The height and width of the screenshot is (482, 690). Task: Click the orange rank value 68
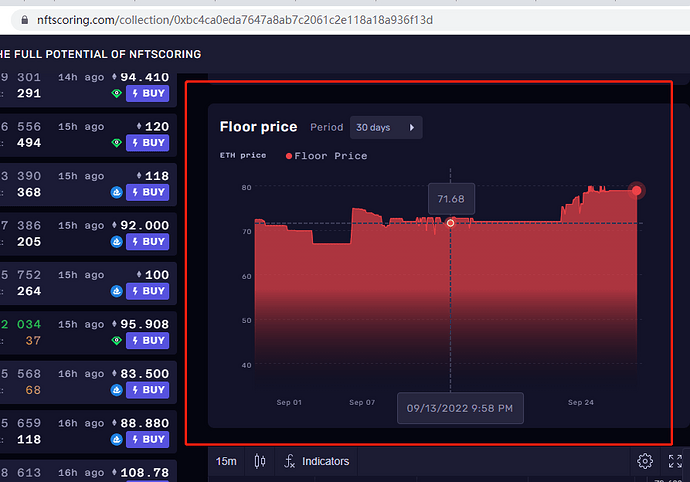pyautogui.click(x=33, y=390)
